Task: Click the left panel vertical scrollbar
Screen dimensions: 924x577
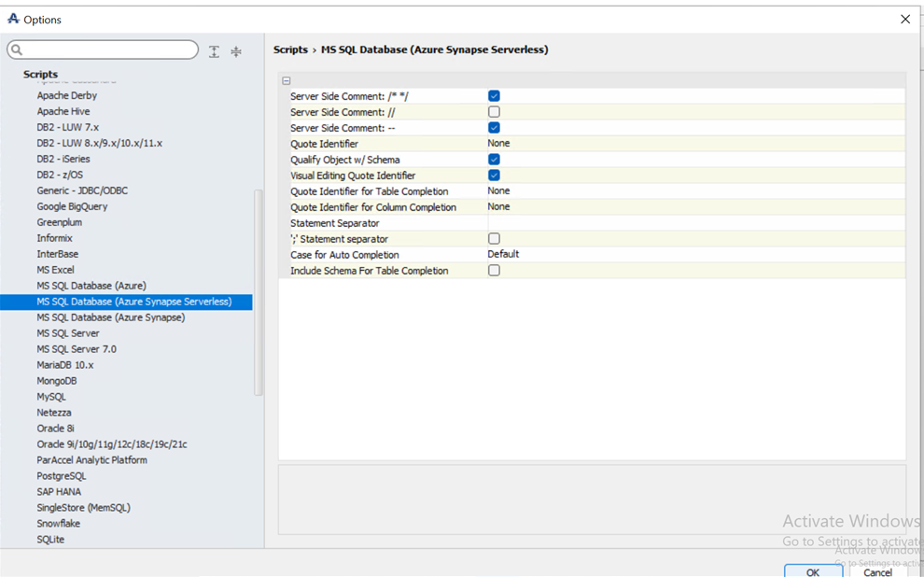Action: 259,289
